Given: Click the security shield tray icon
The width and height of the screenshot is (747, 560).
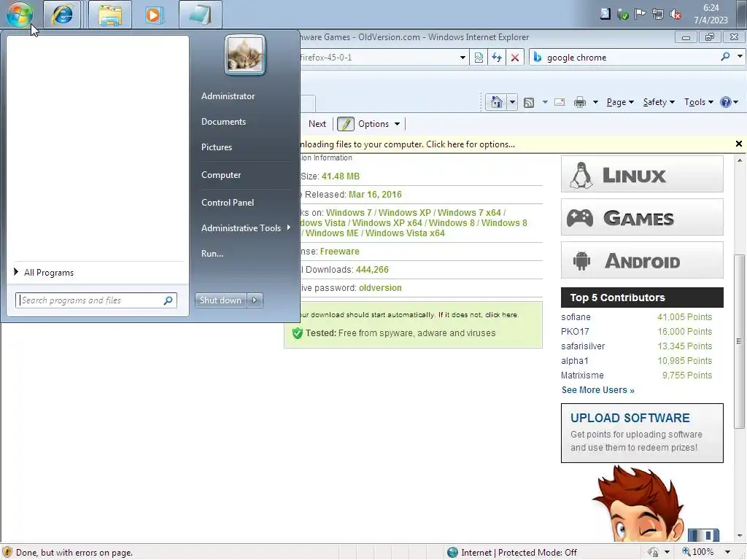Looking at the screenshot, I should click(x=623, y=14).
